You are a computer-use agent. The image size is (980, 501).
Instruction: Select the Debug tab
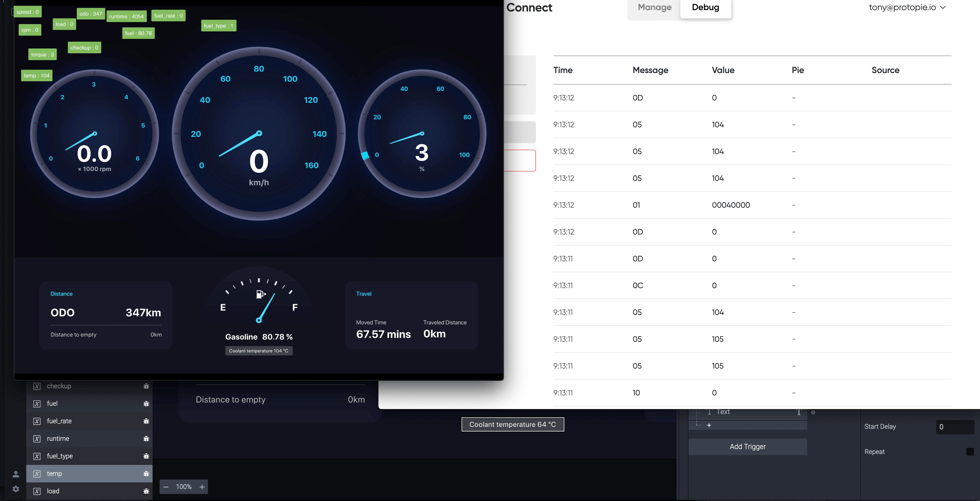pyautogui.click(x=705, y=7)
